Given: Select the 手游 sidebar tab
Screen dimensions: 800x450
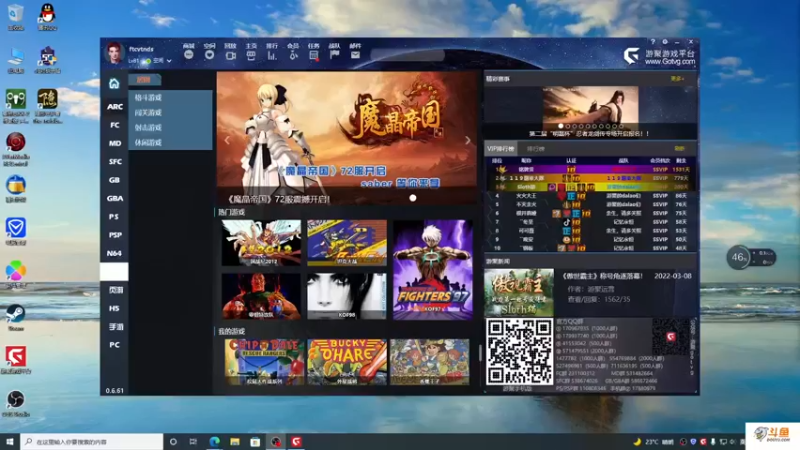Looking at the screenshot, I should [x=114, y=327].
